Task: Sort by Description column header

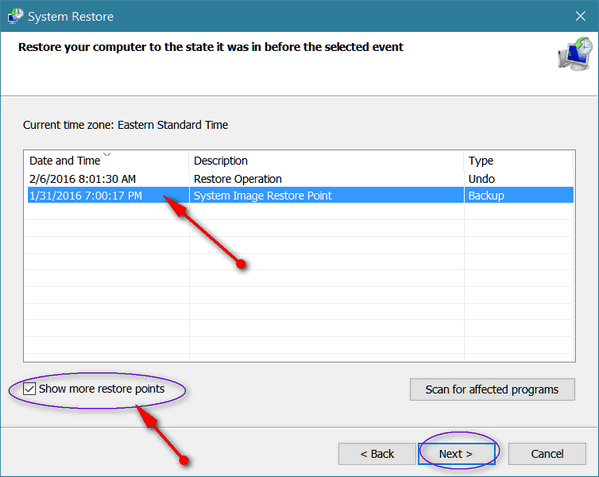Action: pyautogui.click(x=220, y=161)
